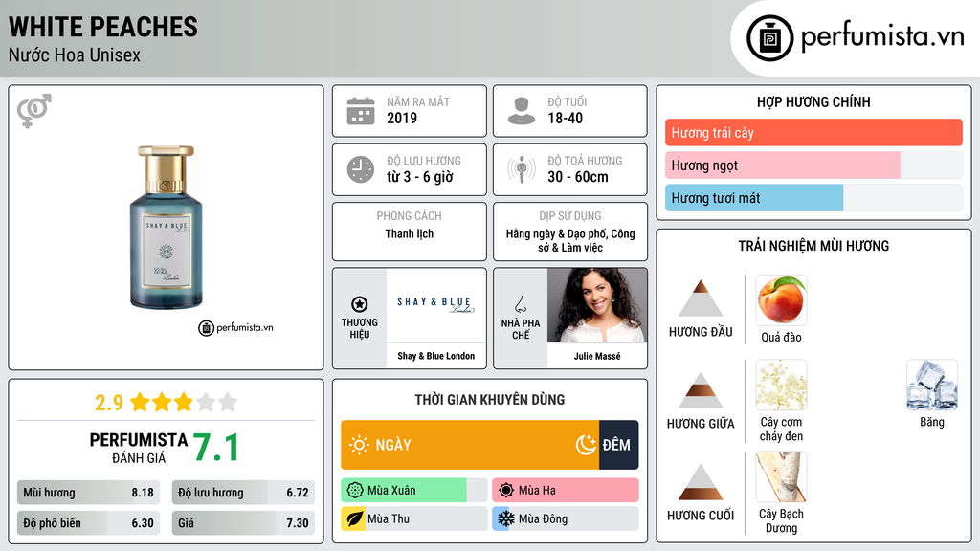Click the 2.9 star rating row
The image size is (980, 551).
click(x=166, y=402)
